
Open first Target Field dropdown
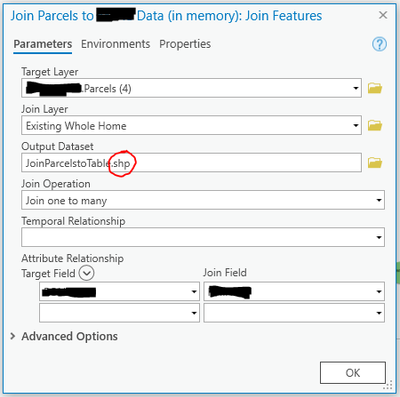pos(119,292)
